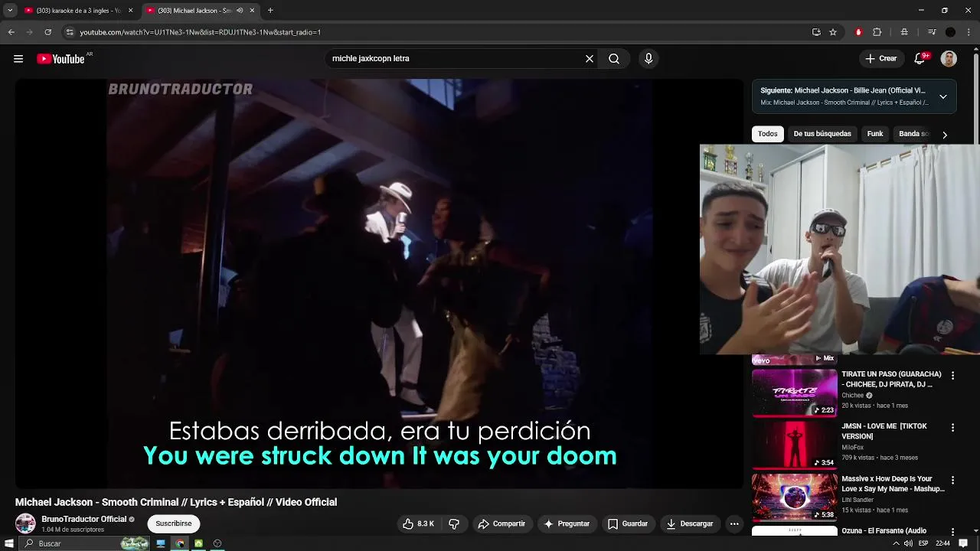980x551 pixels.
Task: Open the YouTube hamburger guide menu
Action: pos(18,59)
